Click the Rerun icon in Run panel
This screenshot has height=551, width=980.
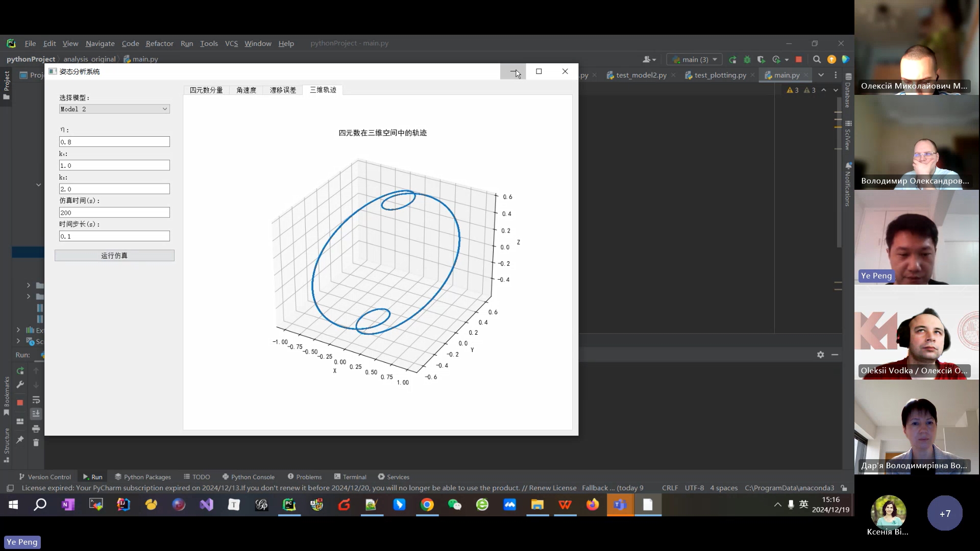point(20,371)
